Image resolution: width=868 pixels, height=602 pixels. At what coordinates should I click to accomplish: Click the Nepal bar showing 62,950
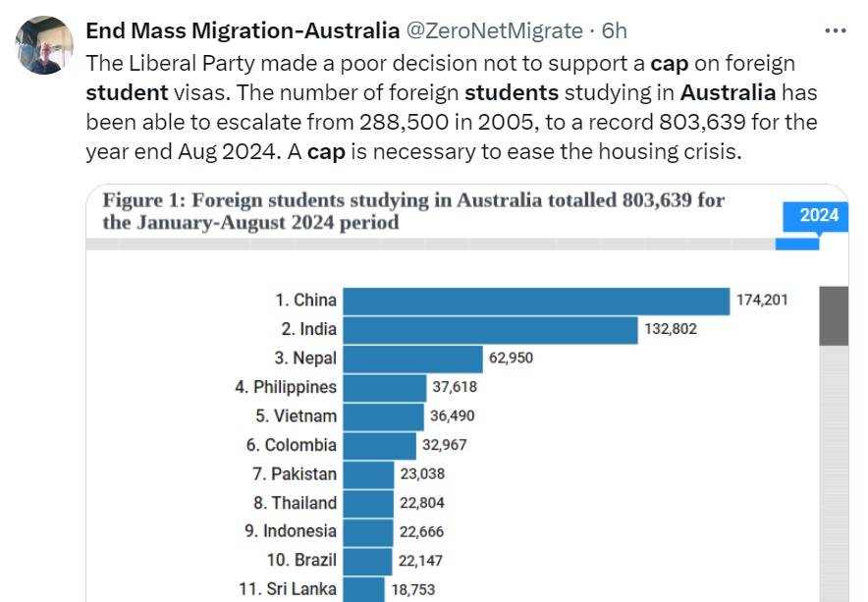click(412, 358)
